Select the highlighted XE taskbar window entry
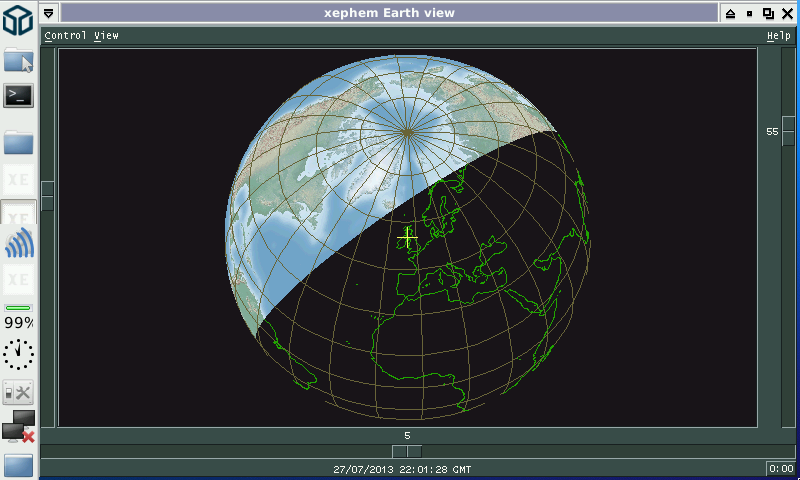 [x=19, y=212]
